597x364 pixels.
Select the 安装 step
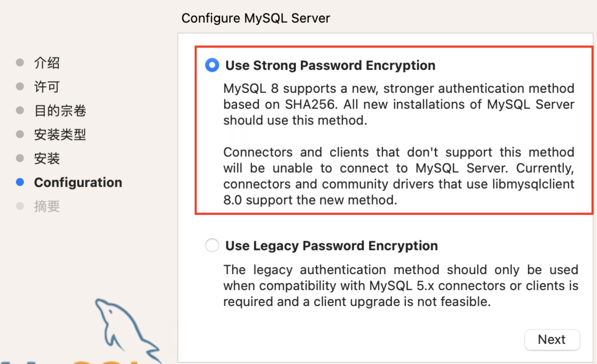(x=46, y=158)
